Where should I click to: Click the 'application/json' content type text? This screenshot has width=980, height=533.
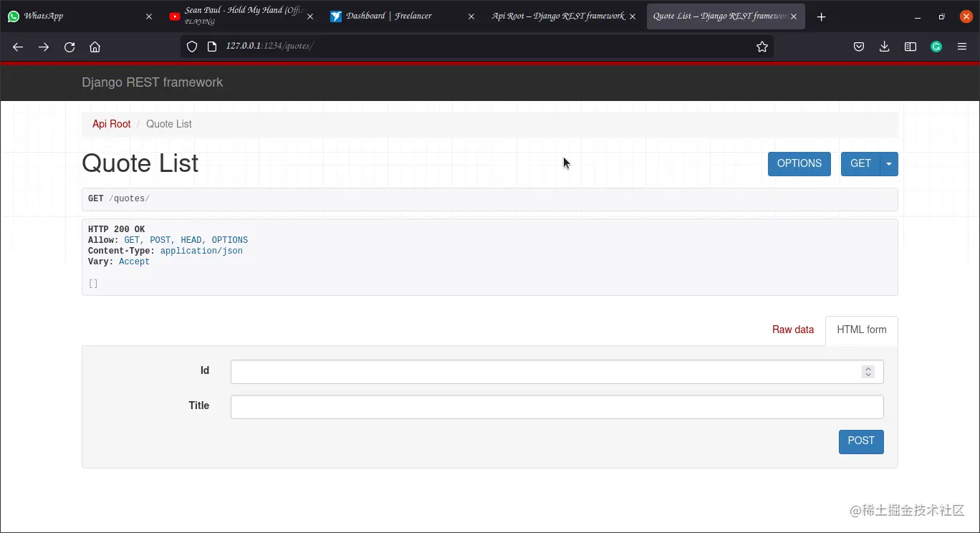coord(201,251)
